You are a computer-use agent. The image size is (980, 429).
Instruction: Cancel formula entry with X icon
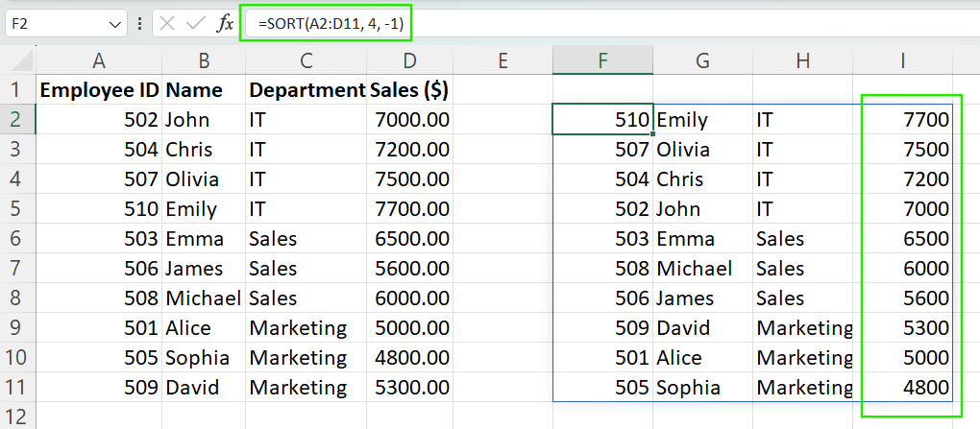(167, 24)
